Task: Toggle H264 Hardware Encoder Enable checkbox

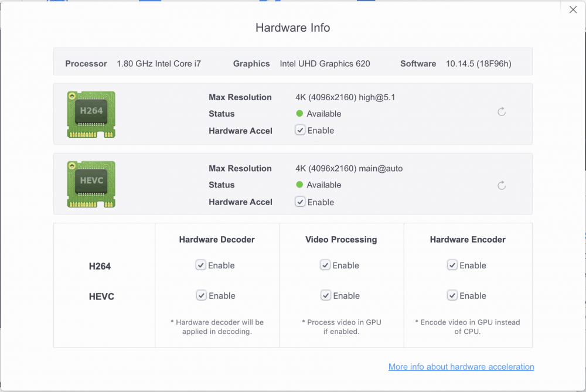Action: point(452,265)
